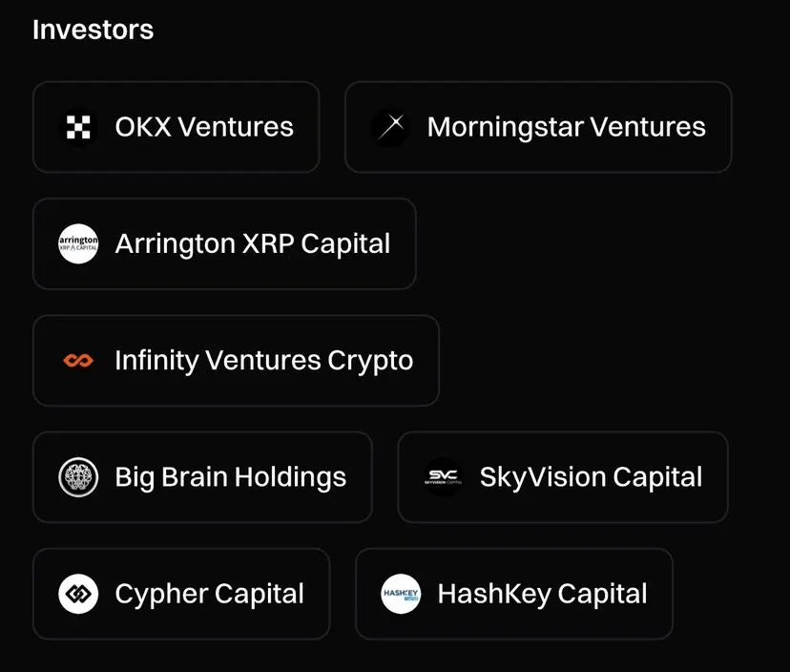This screenshot has width=790, height=672.
Task: Click the Investors section heading
Action: [x=94, y=30]
